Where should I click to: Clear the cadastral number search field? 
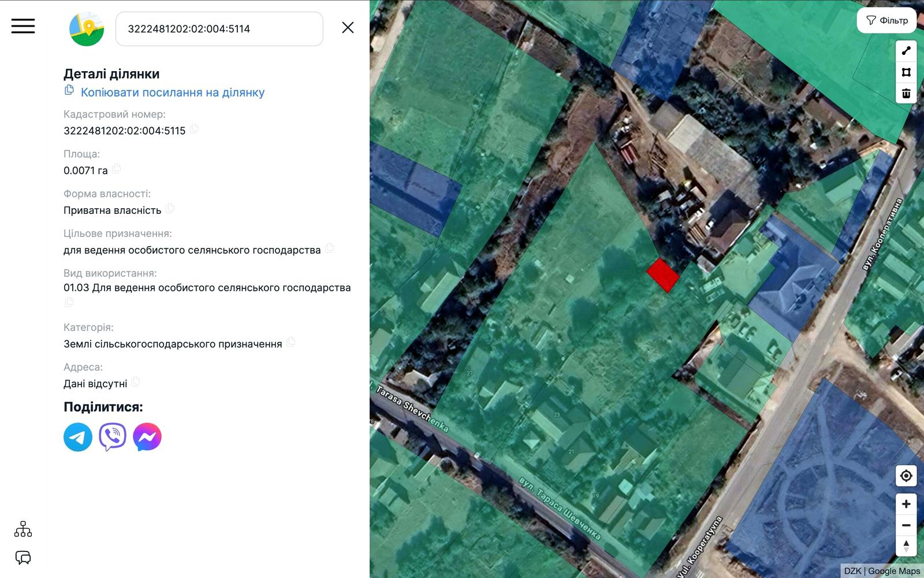[348, 28]
